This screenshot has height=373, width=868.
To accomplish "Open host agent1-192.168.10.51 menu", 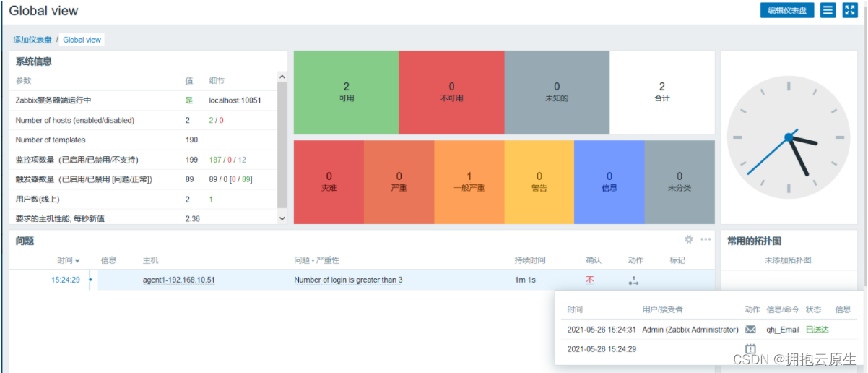I will coord(179,280).
